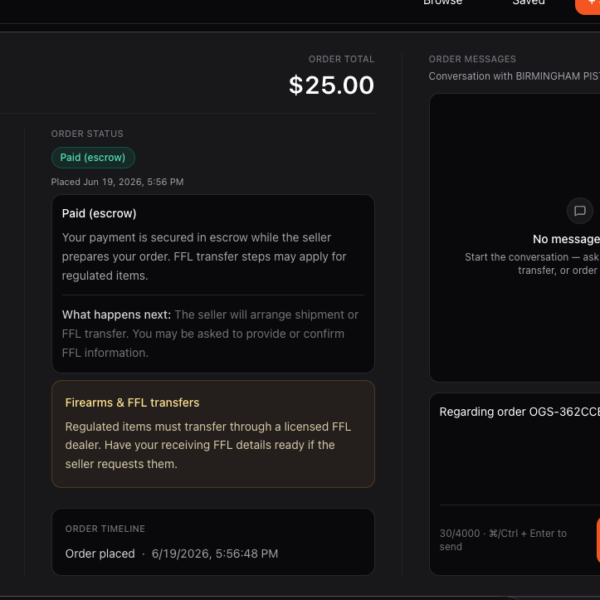Select the $25.00 order total amount
Screen dimensions: 600x600
click(x=331, y=85)
